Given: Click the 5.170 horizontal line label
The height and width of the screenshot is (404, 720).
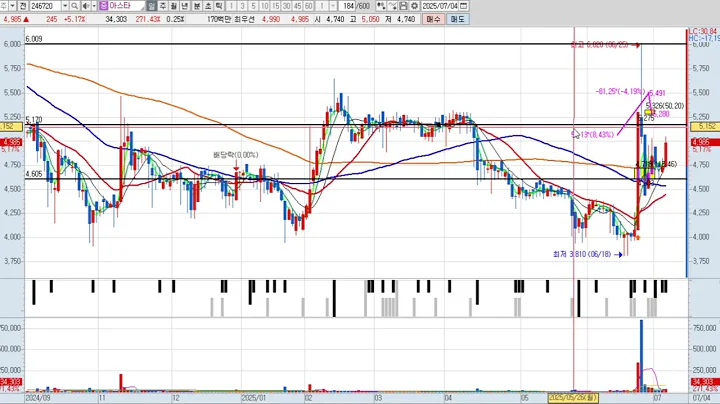Looking at the screenshot, I should click(x=34, y=120).
